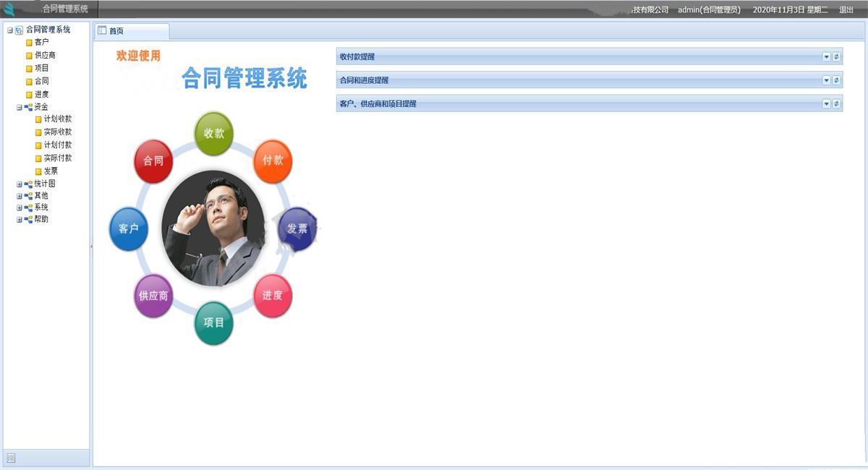The width and height of the screenshot is (868, 470).
Task: Click the system logo in the header
Action: [x=9, y=9]
